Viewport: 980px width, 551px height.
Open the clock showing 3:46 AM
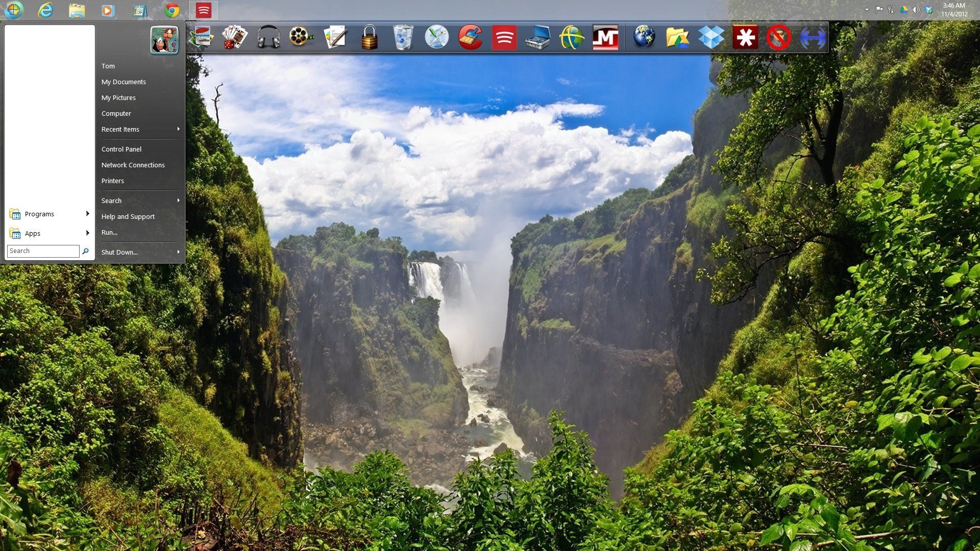(954, 10)
